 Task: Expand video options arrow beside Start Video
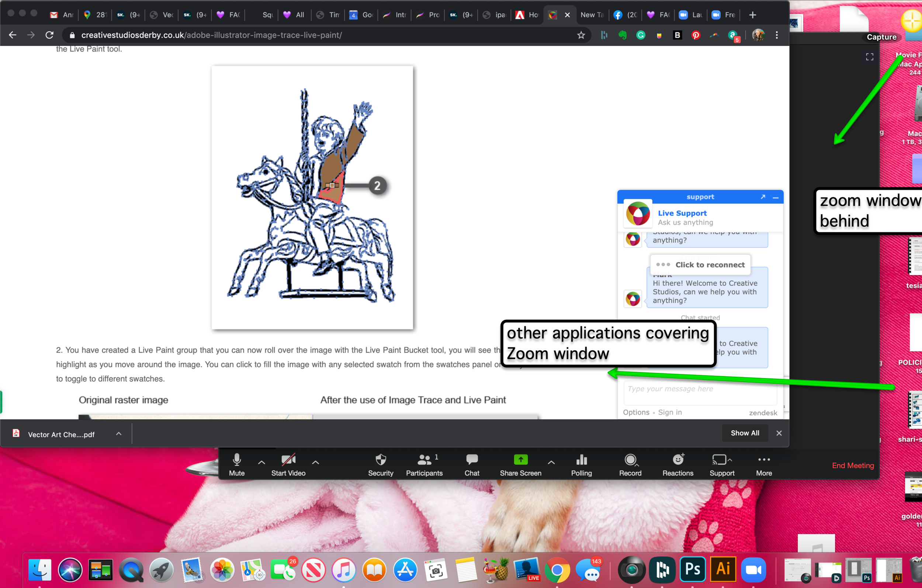tap(315, 462)
